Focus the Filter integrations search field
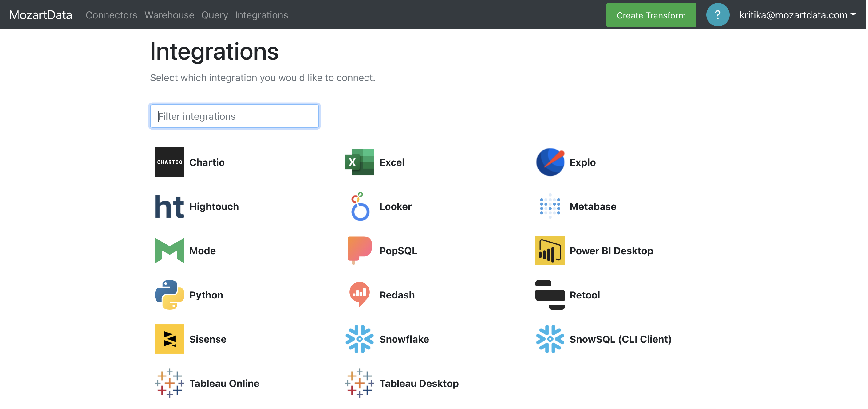 coord(234,116)
